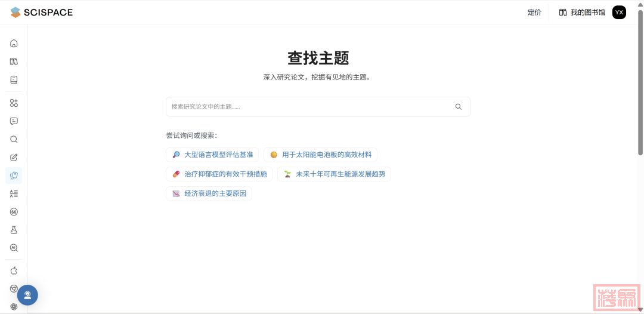Open the library books icon in sidebar
644x314 pixels.
coord(14,61)
